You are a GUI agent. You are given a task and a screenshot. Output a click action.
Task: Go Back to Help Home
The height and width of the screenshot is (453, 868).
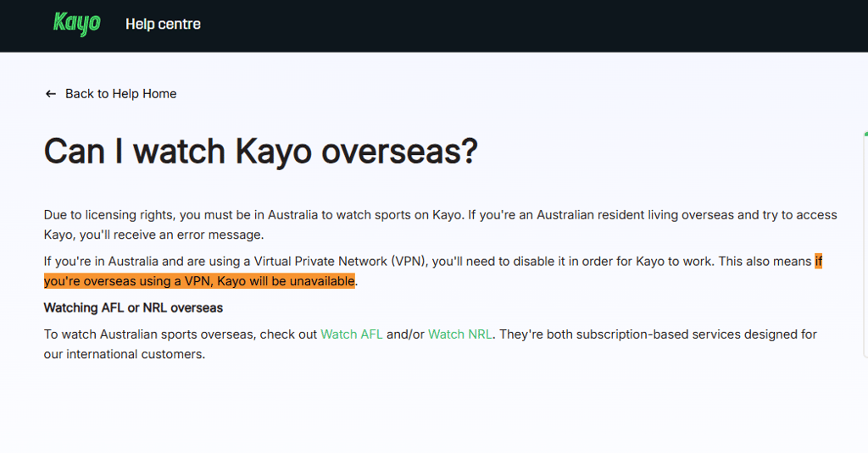pos(120,94)
